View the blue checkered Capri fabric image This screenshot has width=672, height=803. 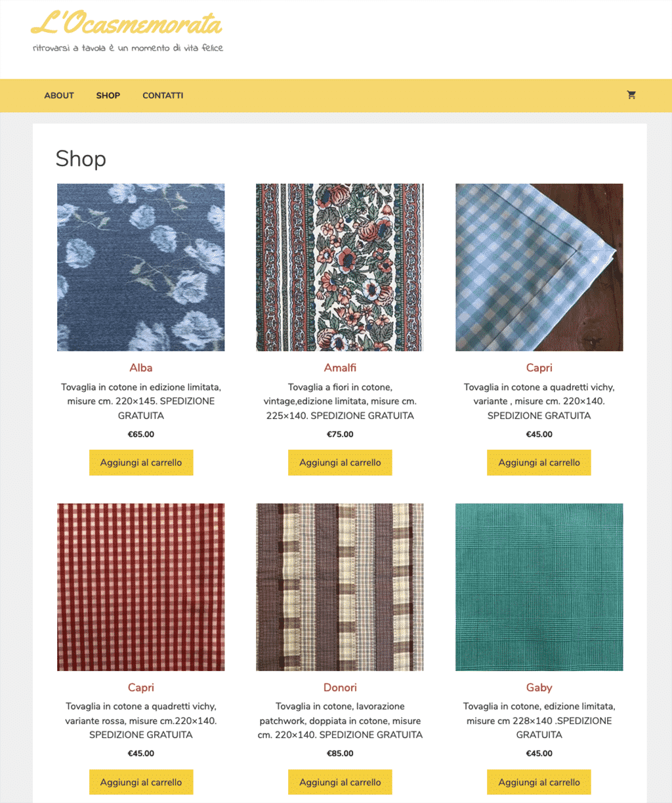pos(539,267)
